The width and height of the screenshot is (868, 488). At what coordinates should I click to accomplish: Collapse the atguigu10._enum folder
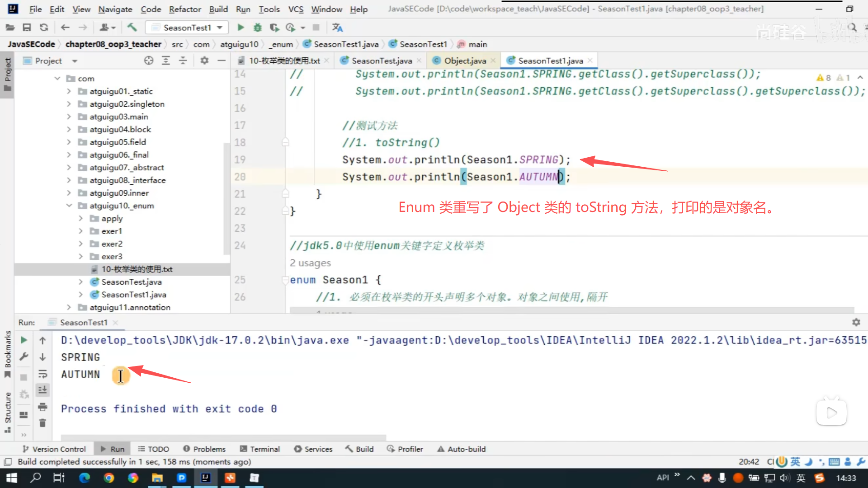pos(69,206)
